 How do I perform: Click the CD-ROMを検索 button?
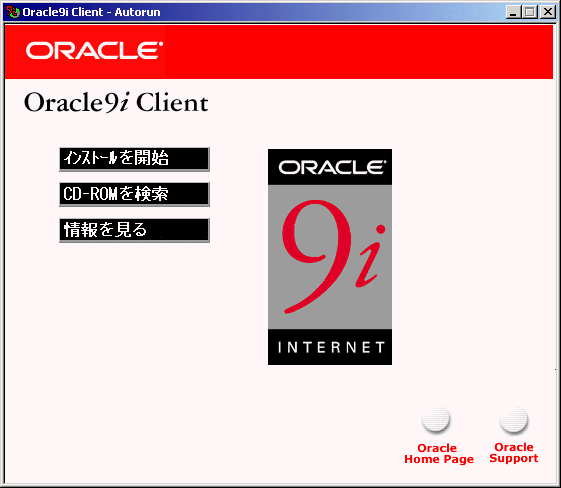[134, 194]
